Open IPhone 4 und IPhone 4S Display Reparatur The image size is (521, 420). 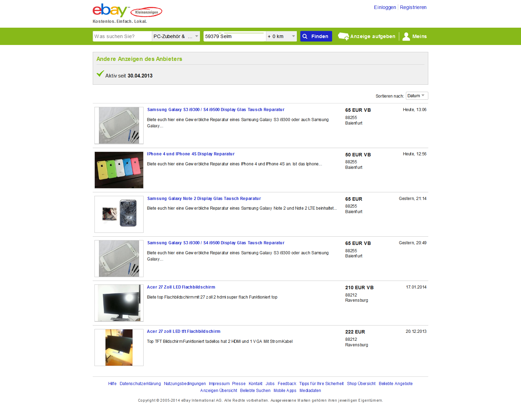tap(191, 154)
